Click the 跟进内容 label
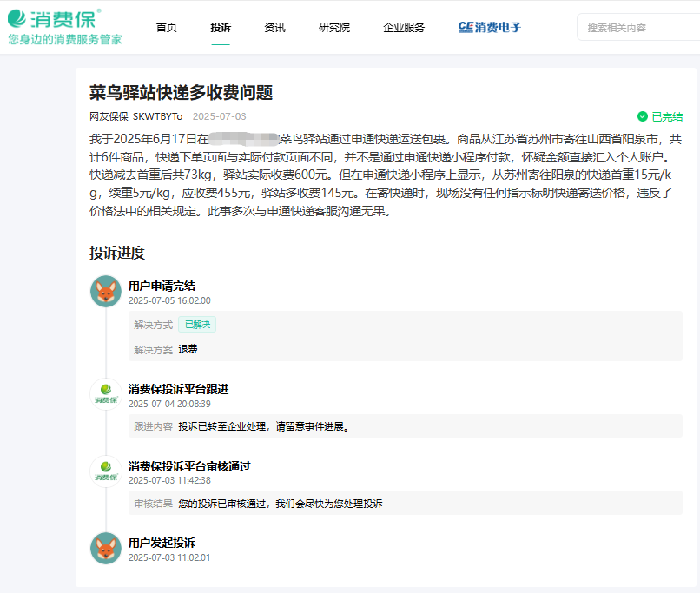Image resolution: width=700 pixels, height=593 pixels. point(153,426)
